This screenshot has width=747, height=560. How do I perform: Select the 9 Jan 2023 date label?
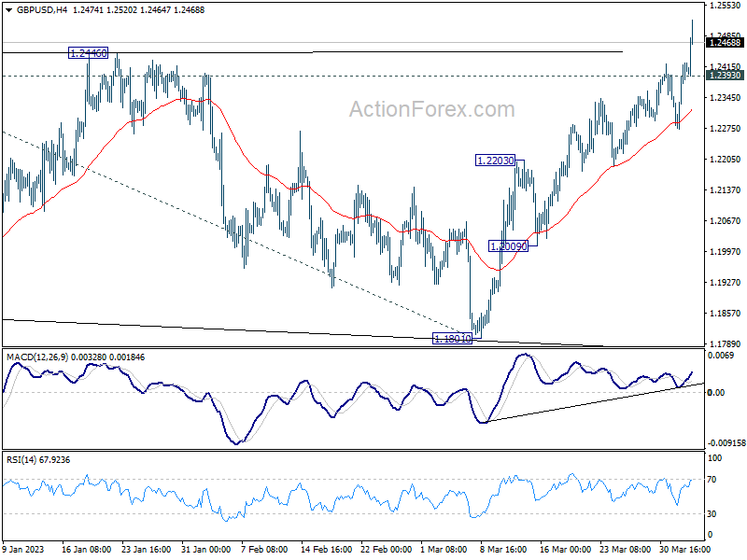pos(22,549)
